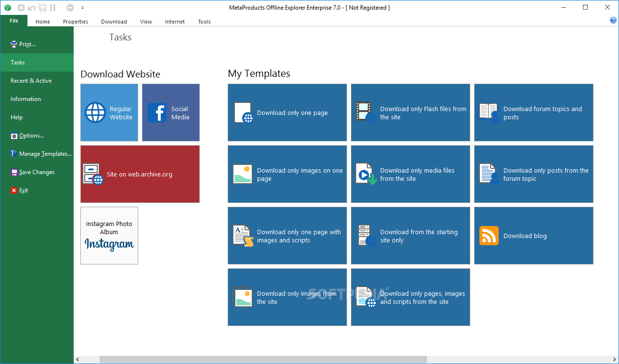
Task: Click the undo arrow in quick access toolbar
Action: pyautogui.click(x=32, y=8)
